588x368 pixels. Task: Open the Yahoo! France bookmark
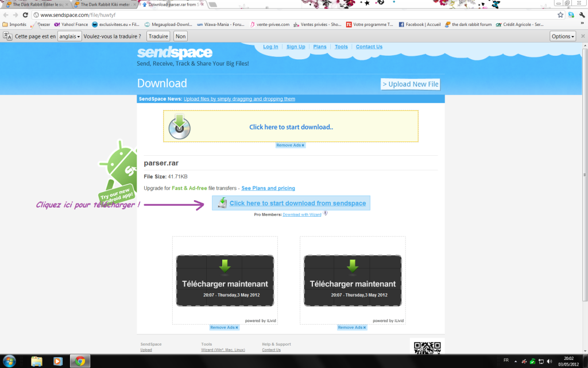click(71, 24)
